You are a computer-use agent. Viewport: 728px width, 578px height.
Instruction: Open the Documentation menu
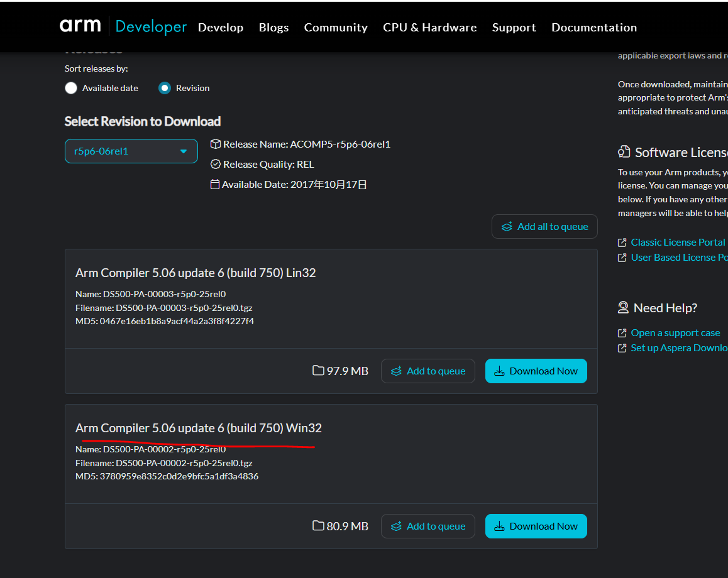pyautogui.click(x=593, y=28)
